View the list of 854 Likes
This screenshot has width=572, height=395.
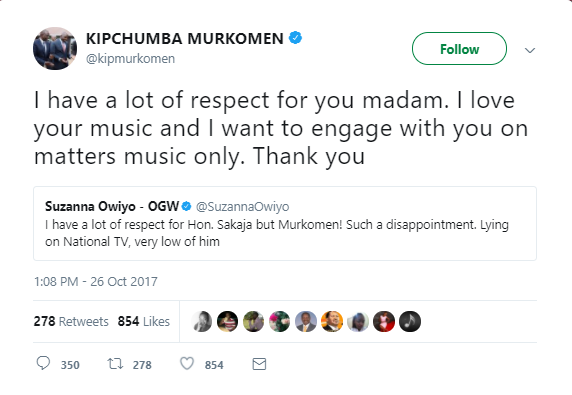pos(144,321)
